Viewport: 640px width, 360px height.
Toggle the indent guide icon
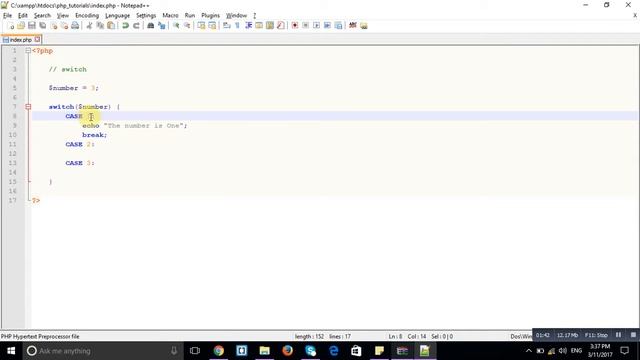click(248, 26)
